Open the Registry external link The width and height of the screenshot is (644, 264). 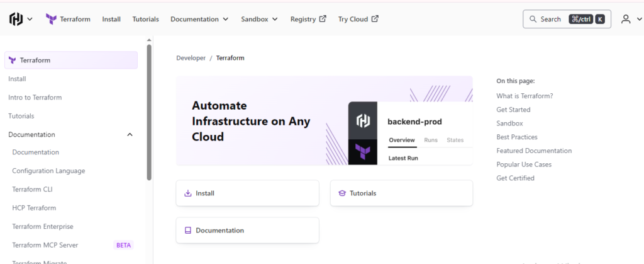coord(308,19)
